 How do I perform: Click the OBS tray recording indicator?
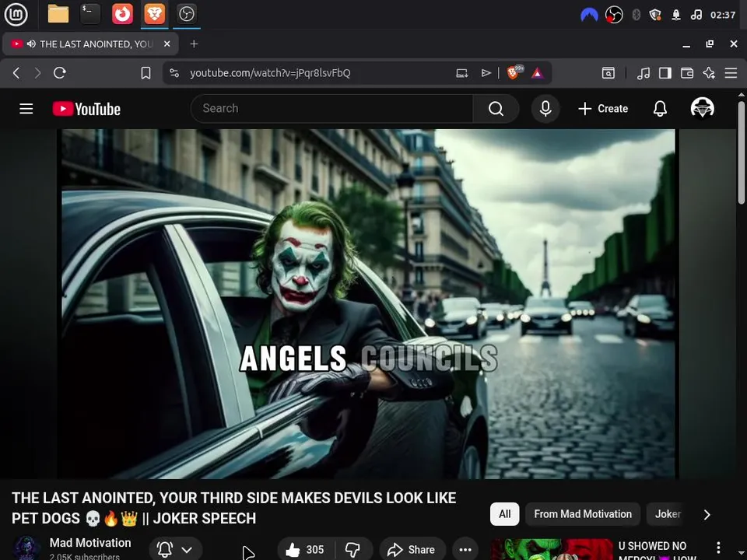(614, 16)
